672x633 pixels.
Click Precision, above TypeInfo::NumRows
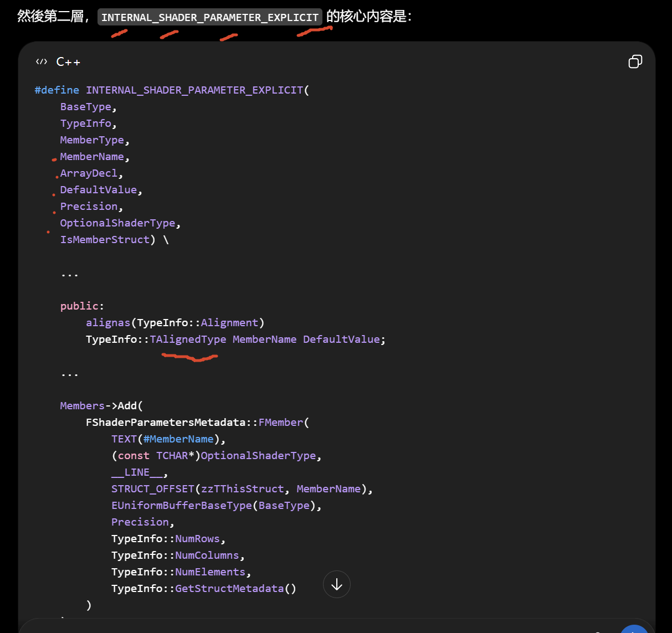point(143,522)
